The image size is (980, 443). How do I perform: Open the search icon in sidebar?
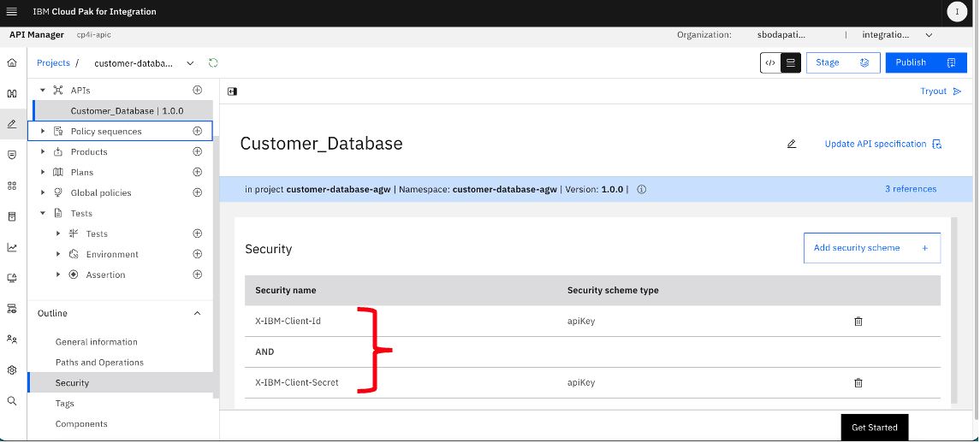12,401
